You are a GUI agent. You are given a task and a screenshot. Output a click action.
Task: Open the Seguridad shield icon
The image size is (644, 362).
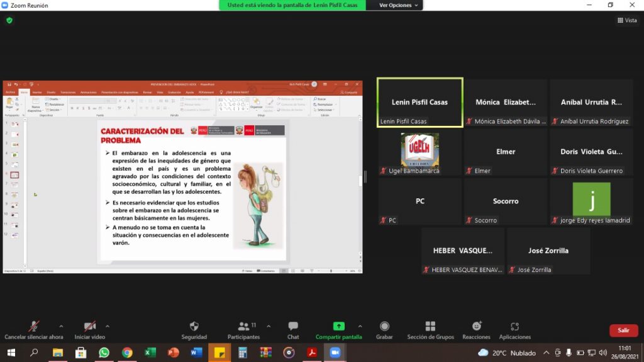pyautogui.click(x=194, y=326)
